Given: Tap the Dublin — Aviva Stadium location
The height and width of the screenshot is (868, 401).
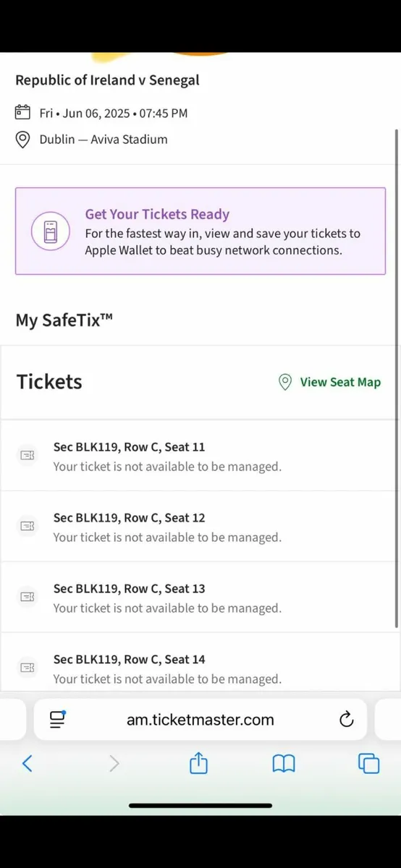Looking at the screenshot, I should pyautogui.click(x=104, y=140).
